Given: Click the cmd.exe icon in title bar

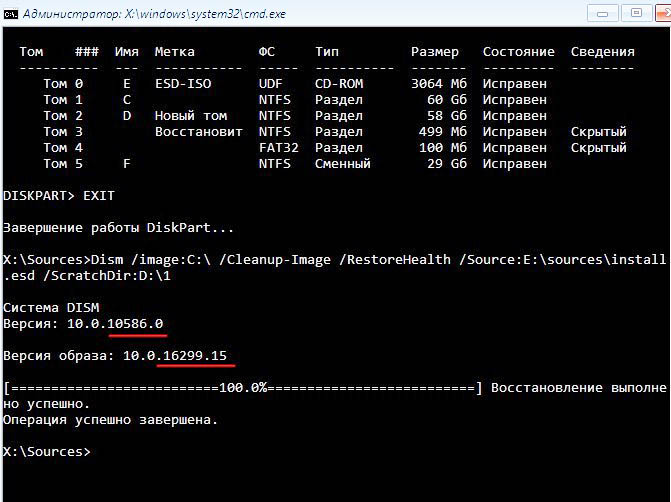Looking at the screenshot, I should [12, 13].
